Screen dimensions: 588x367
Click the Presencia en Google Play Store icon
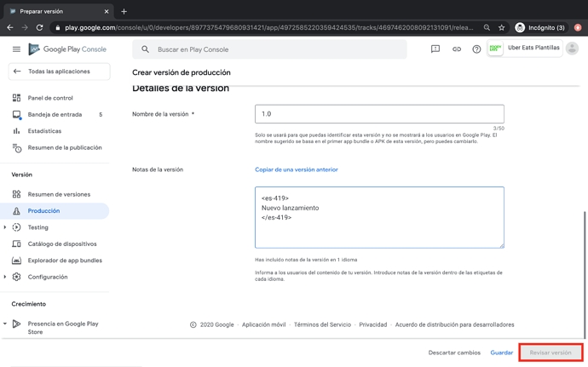(x=16, y=324)
